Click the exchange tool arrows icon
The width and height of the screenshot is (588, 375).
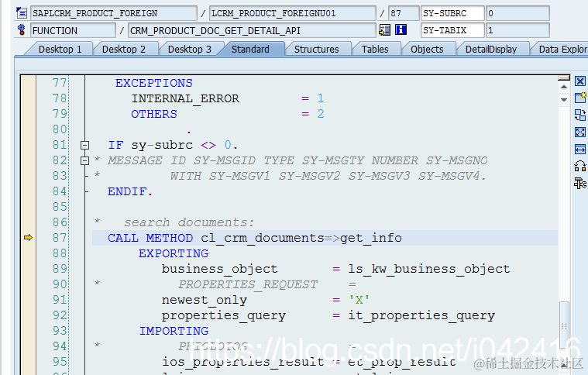pos(580,166)
